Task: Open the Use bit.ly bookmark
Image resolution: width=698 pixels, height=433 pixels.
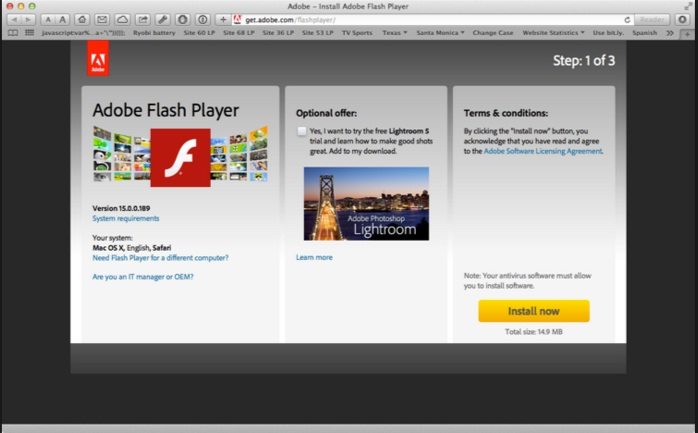Action: (x=608, y=33)
